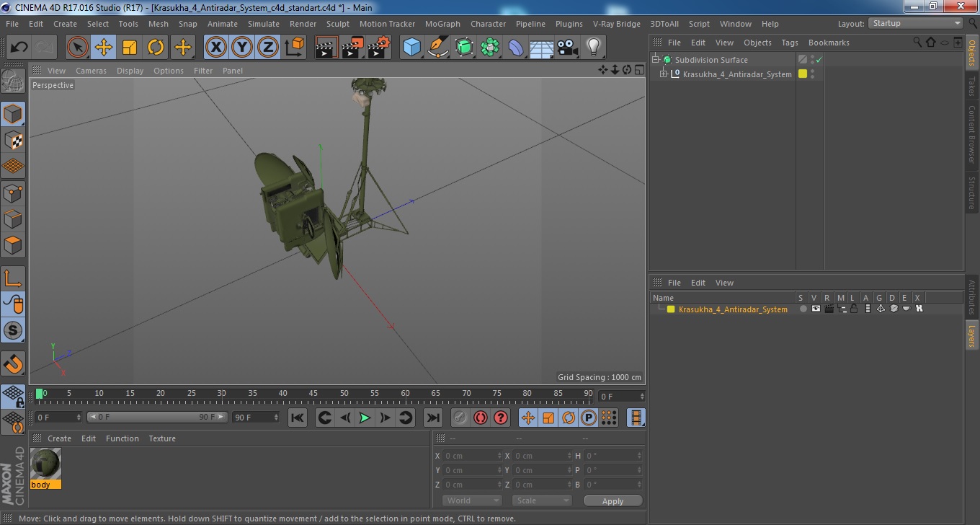Open material manager Texture menu

162,438
